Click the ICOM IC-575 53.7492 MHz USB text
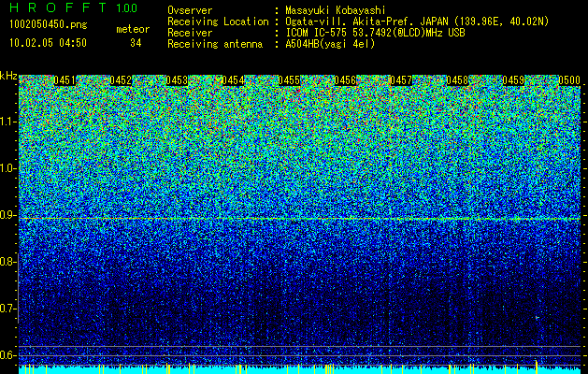Screen dimensions: 588x374 point(375,33)
